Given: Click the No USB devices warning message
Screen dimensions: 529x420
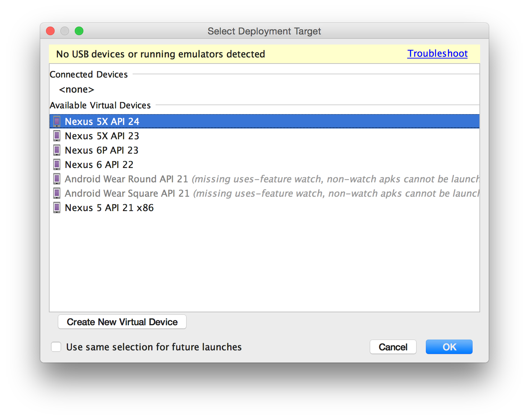Looking at the screenshot, I should [x=161, y=54].
